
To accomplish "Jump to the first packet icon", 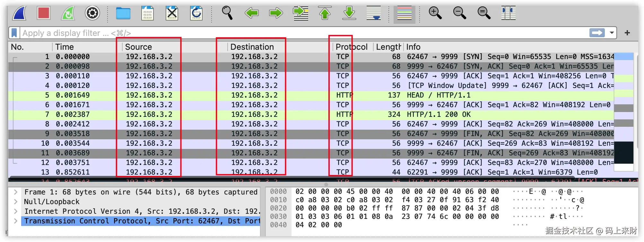I will pyautogui.click(x=325, y=13).
